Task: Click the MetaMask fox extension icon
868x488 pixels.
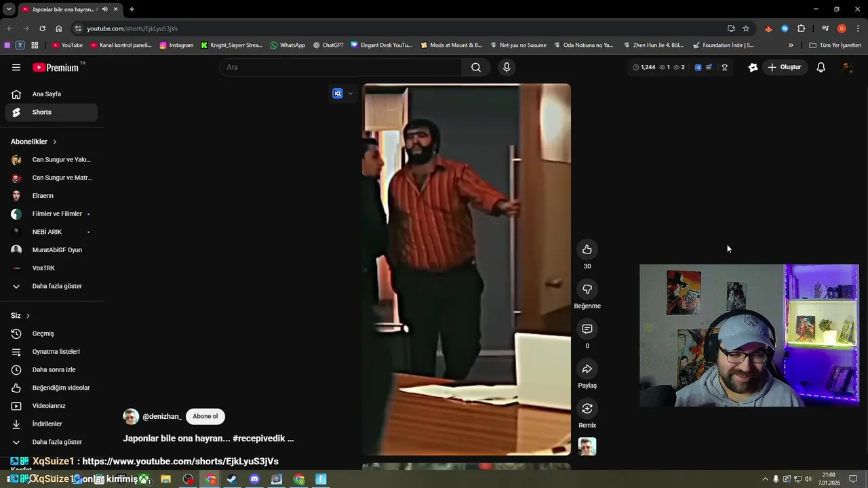Action: pyautogui.click(x=768, y=28)
